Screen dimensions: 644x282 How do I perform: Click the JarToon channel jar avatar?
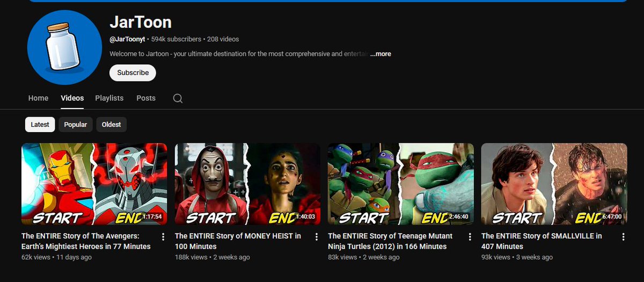[64, 48]
